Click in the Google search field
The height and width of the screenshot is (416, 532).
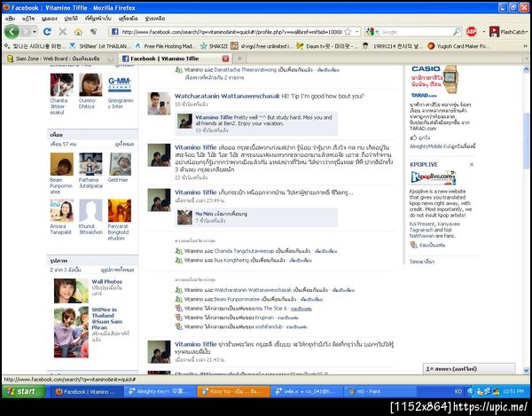416,32
